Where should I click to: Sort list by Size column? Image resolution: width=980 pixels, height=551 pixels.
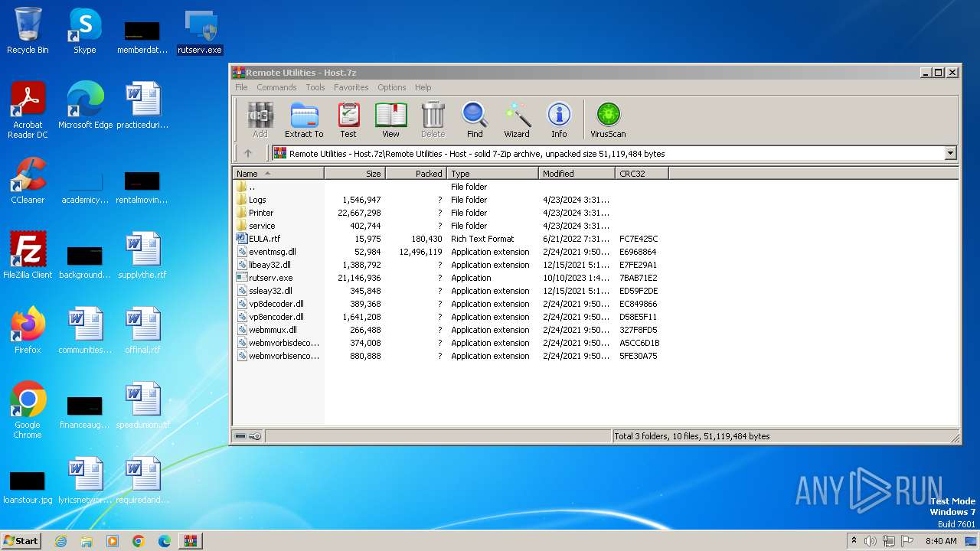pos(354,174)
